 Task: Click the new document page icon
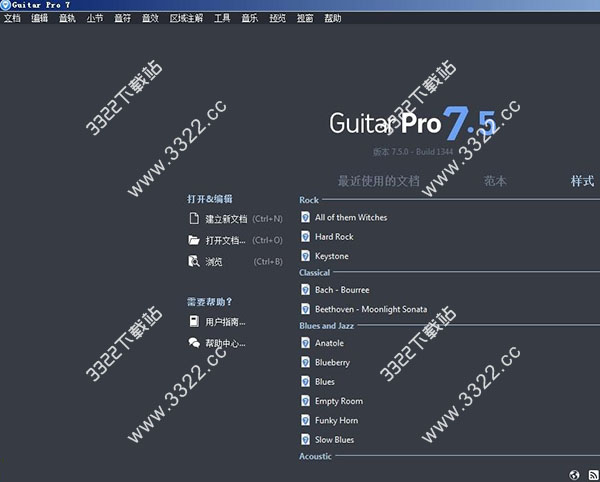click(x=194, y=219)
